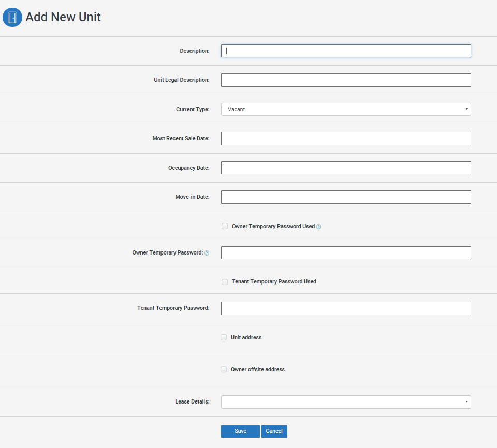Screen dimensions: 497x448
Task: Click the Cancel button
Action: tap(274, 431)
